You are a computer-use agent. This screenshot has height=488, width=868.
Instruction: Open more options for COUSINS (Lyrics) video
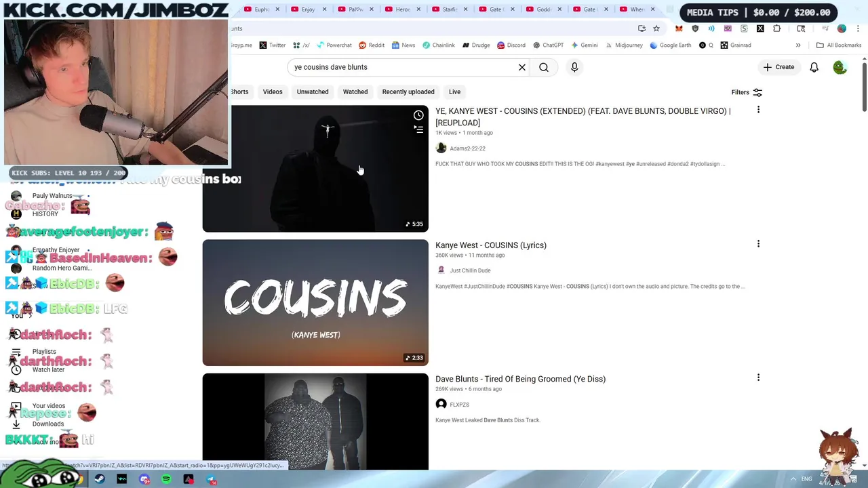click(x=758, y=244)
